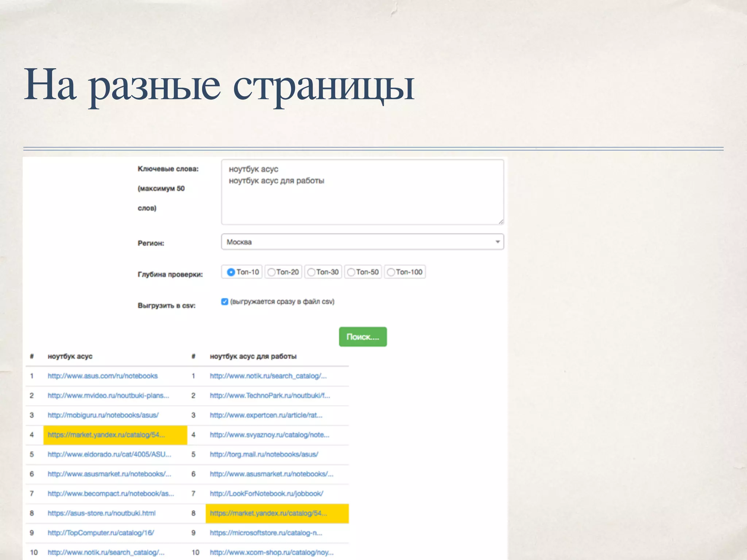The width and height of the screenshot is (747, 560).
Task: Click the ноутбук асус column header
Action: [70, 356]
